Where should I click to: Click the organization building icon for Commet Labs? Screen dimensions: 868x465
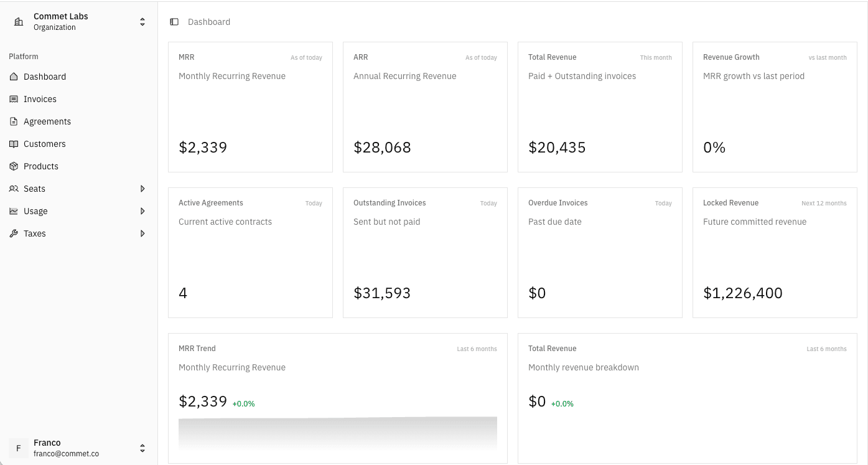[x=17, y=21]
